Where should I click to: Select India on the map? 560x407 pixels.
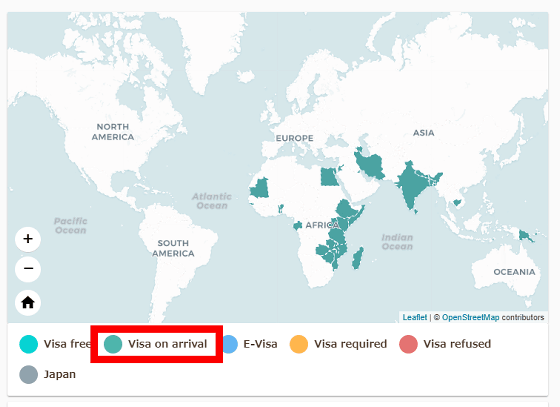(414, 184)
